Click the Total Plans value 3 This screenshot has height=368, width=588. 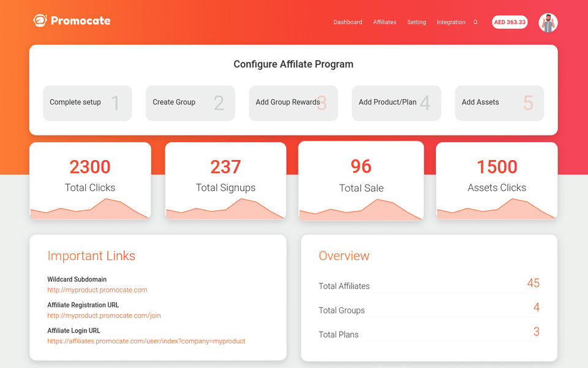click(537, 331)
